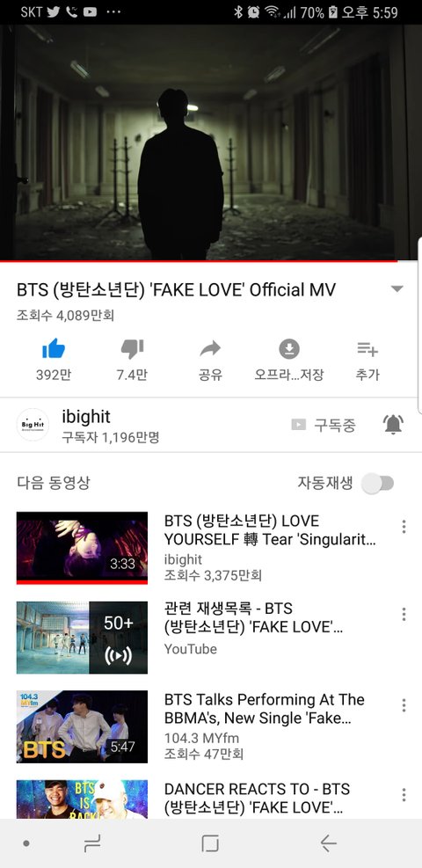This screenshot has width=422, height=868.
Task: Open options menu for 104.3 MYfm video
Action: tap(404, 704)
